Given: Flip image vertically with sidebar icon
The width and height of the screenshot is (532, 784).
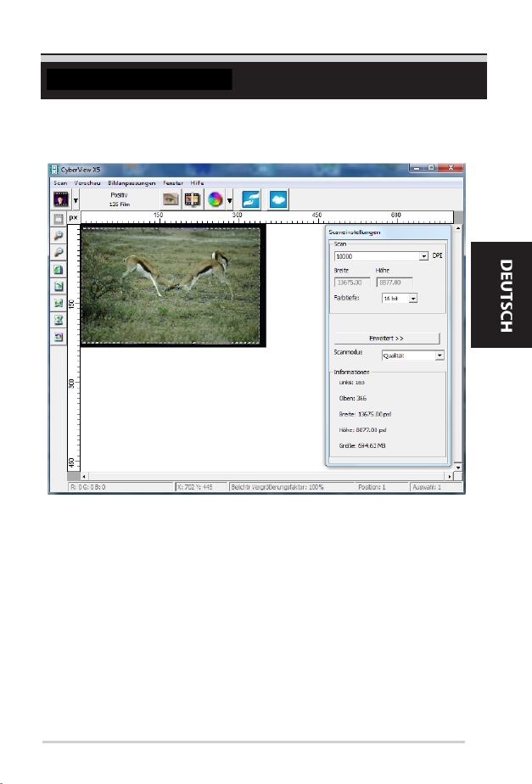Looking at the screenshot, I should coord(58,320).
